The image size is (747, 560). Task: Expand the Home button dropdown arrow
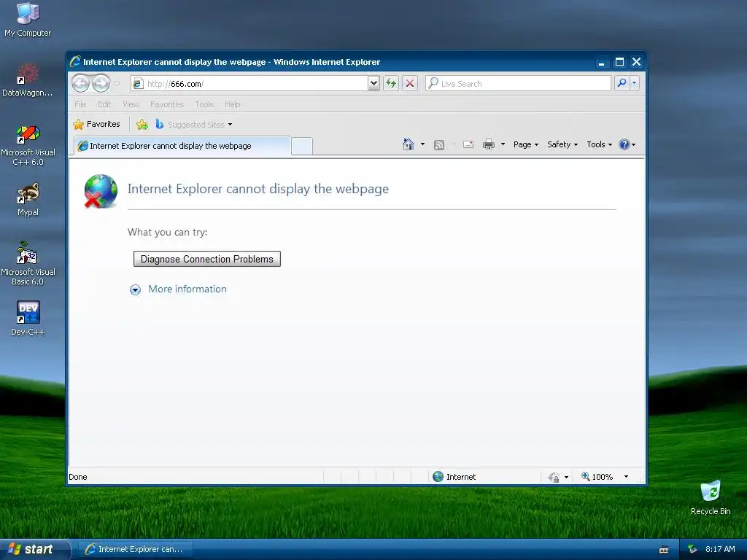tap(422, 144)
